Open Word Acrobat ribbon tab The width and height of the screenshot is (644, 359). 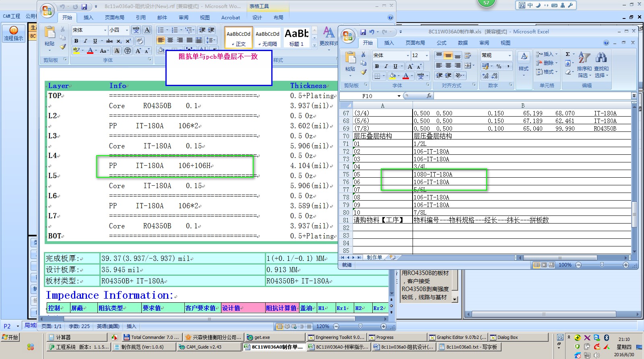click(231, 17)
